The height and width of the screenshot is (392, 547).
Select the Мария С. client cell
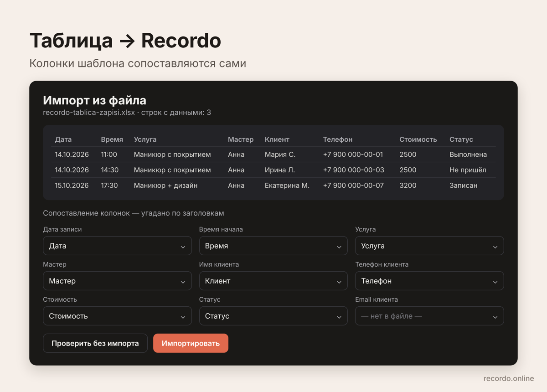(280, 155)
